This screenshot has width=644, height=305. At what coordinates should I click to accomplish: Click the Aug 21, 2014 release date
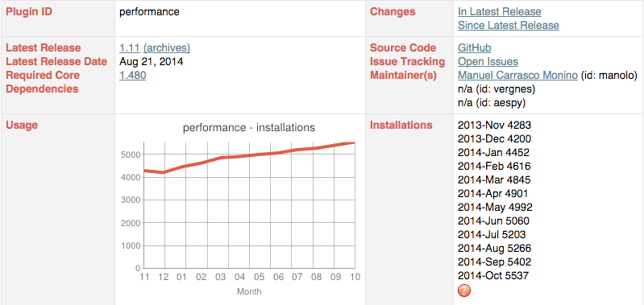click(x=152, y=62)
